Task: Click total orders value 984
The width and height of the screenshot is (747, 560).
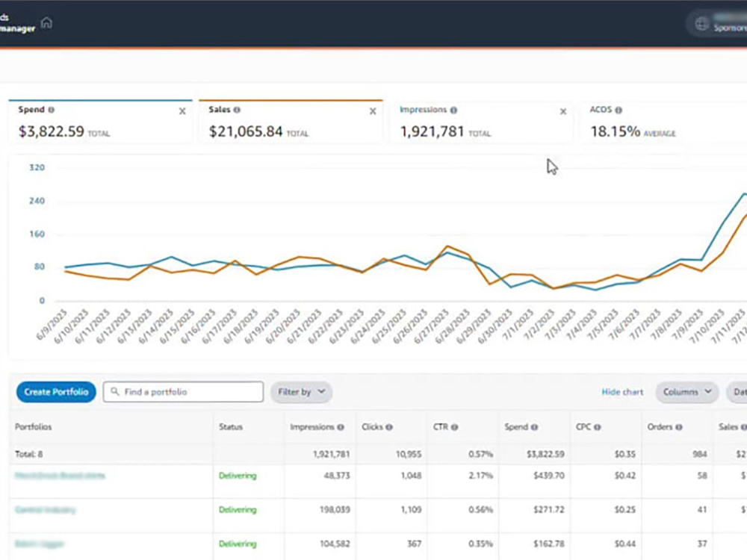Action: point(700,454)
